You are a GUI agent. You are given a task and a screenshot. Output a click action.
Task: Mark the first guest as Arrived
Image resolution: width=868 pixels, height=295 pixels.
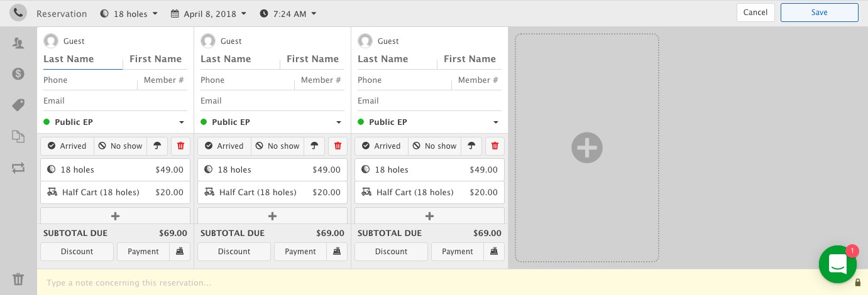pos(67,146)
